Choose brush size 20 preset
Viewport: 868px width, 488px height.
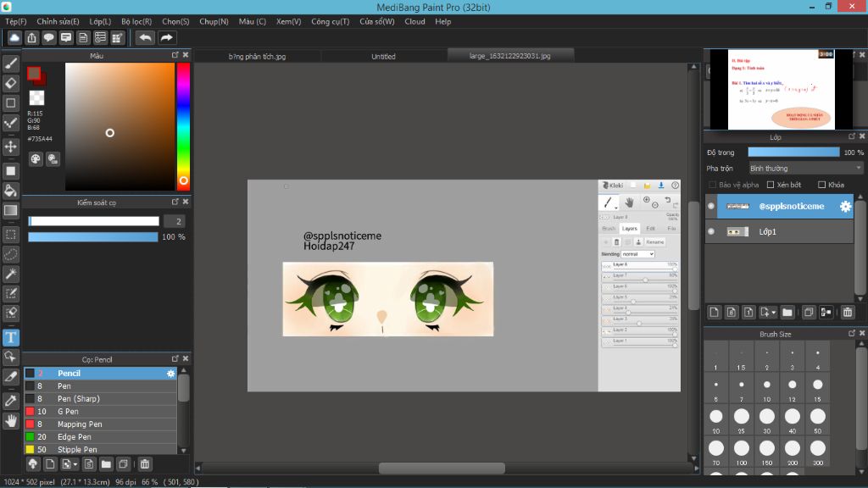(715, 420)
